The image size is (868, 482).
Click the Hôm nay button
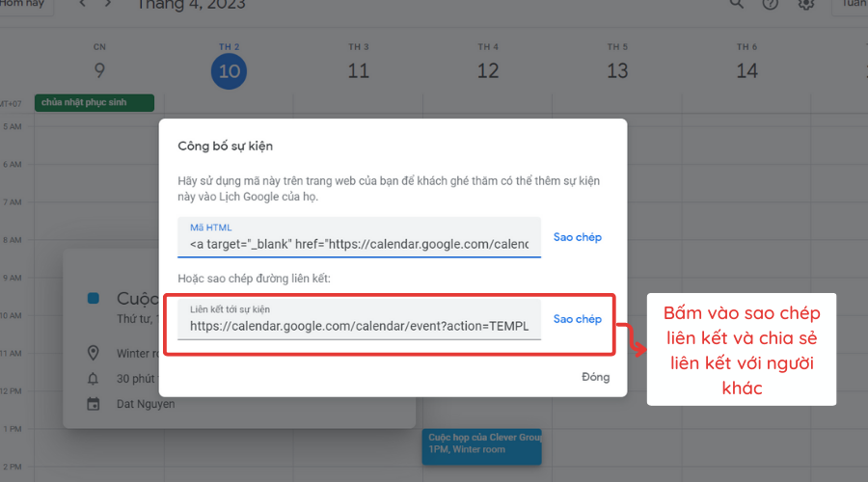coord(26,4)
